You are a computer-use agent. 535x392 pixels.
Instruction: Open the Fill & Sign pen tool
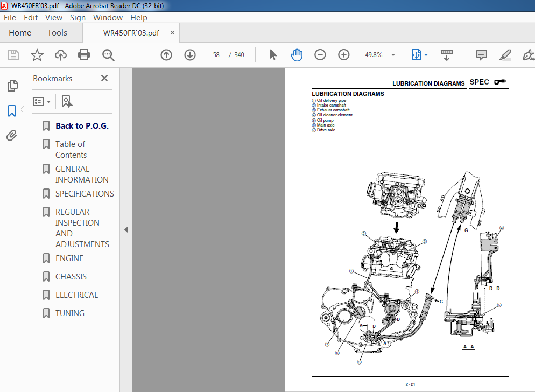[x=528, y=55]
